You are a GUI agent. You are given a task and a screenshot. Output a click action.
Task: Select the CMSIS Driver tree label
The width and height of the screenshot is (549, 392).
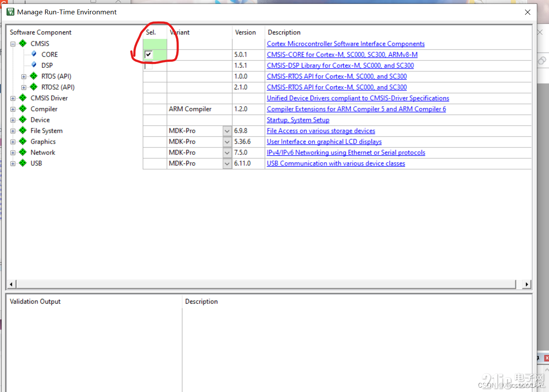49,98
